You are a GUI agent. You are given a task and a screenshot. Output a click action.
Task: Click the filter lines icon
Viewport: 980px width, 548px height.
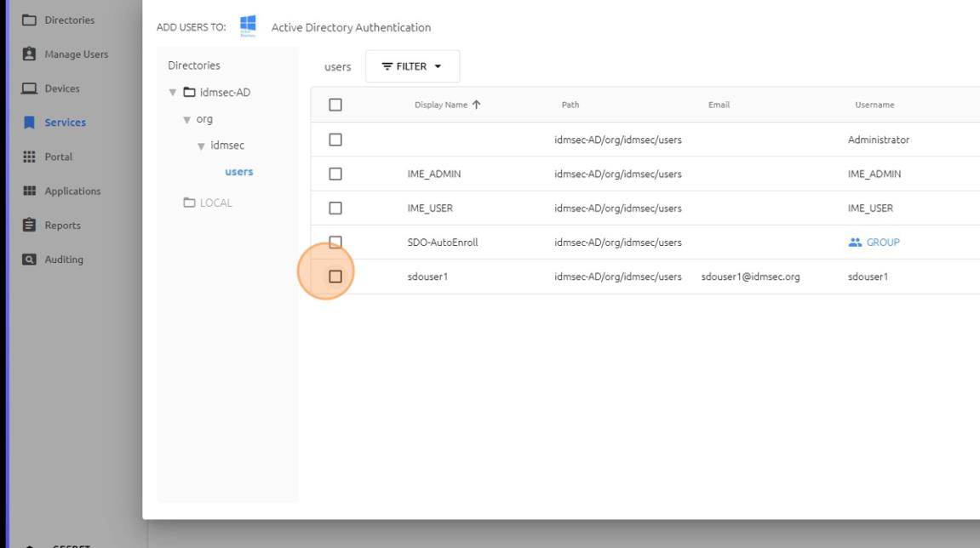point(387,66)
